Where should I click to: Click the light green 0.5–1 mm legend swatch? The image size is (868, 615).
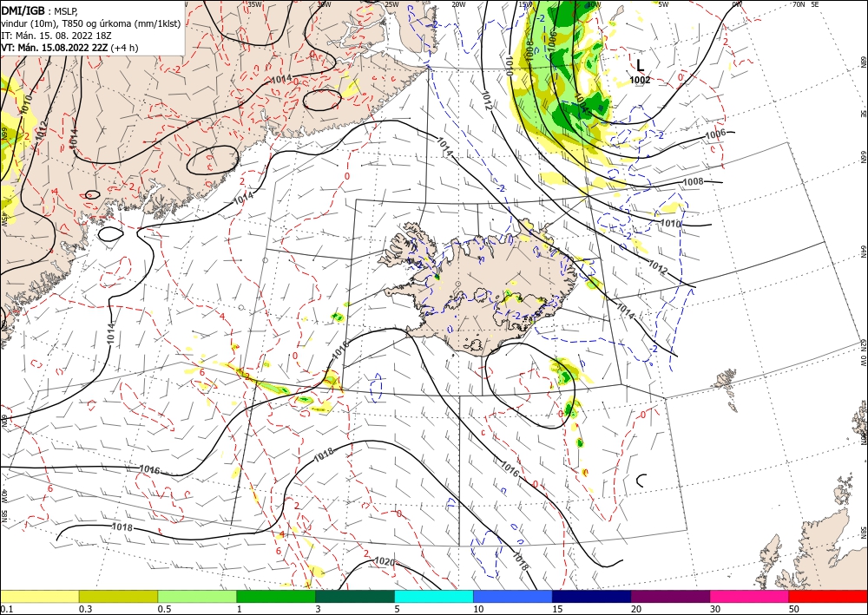197,596
